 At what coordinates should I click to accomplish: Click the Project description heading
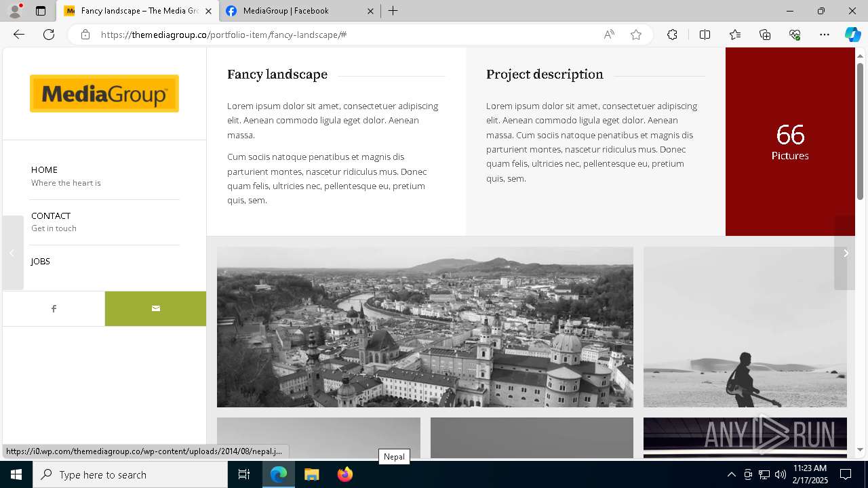(x=545, y=75)
